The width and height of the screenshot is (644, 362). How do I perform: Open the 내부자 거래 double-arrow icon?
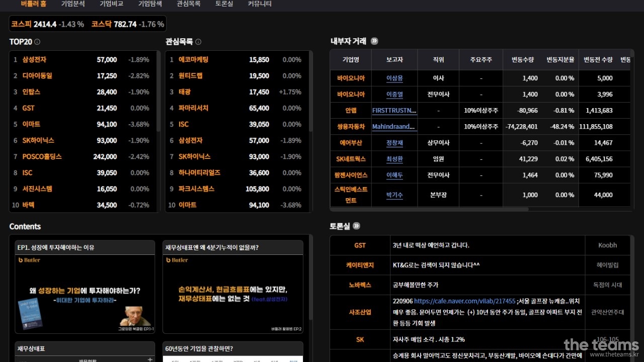tap(374, 41)
